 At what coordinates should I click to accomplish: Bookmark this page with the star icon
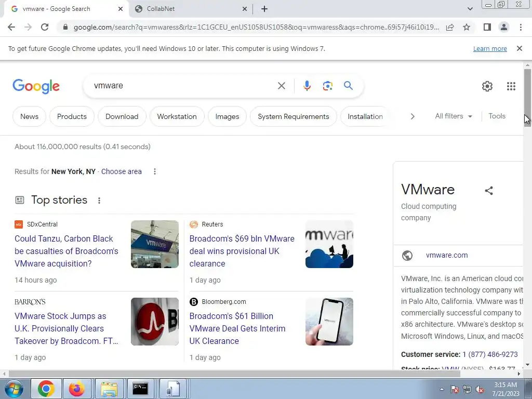(x=467, y=27)
